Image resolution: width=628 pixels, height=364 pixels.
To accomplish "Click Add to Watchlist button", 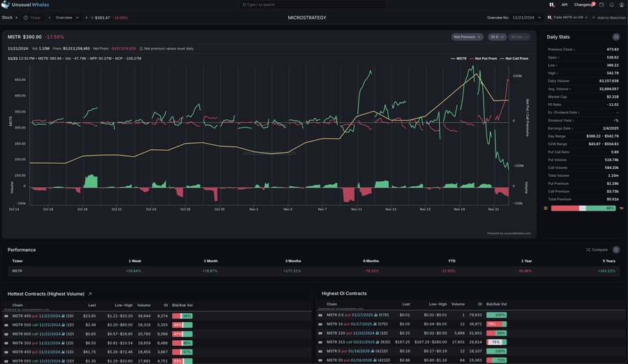I will pyautogui.click(x=608, y=17).
